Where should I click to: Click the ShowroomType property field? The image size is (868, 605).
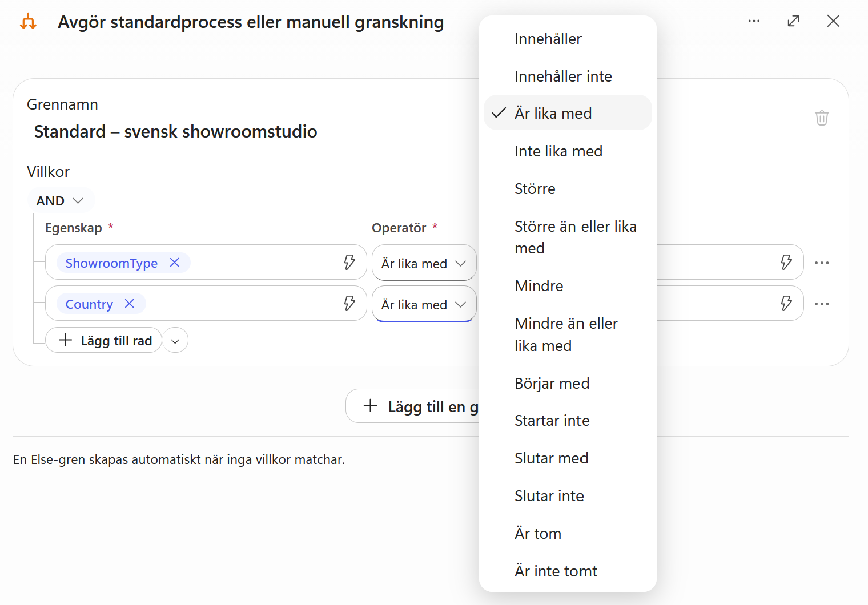[206, 263]
